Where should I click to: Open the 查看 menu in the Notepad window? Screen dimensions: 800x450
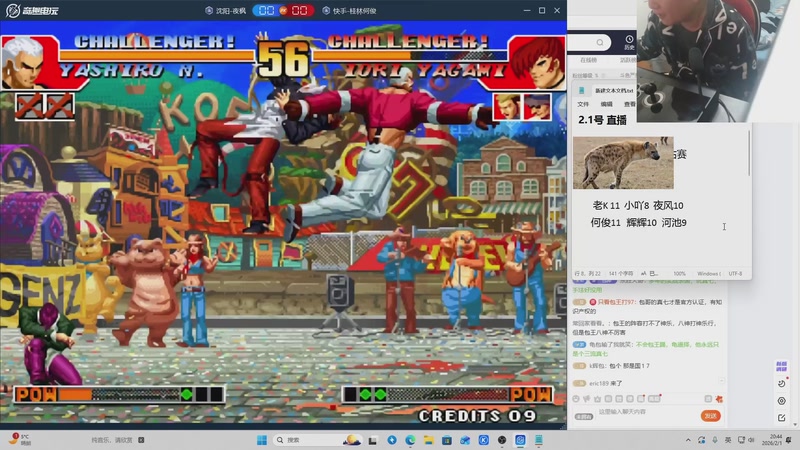[630, 104]
